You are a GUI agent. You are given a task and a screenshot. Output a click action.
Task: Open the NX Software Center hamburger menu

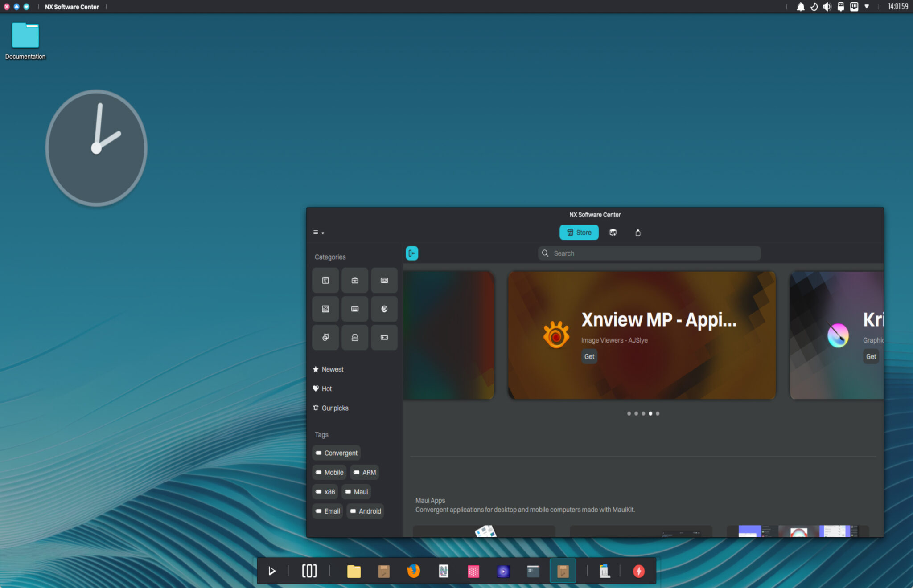click(317, 232)
